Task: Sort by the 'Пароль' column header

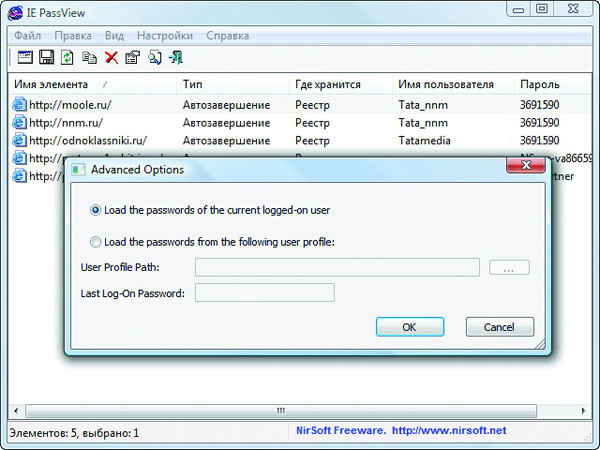Action: tap(553, 84)
